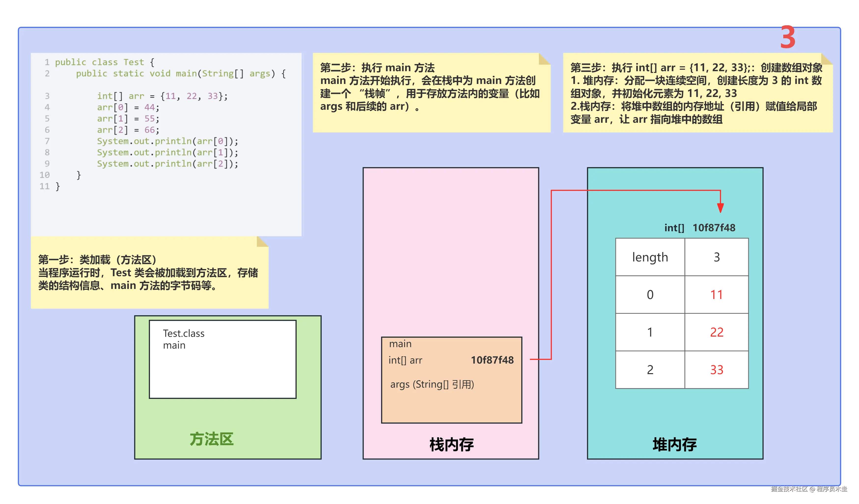Click the args (String[] 引用) text
This screenshot has height=504, width=859.
[432, 384]
